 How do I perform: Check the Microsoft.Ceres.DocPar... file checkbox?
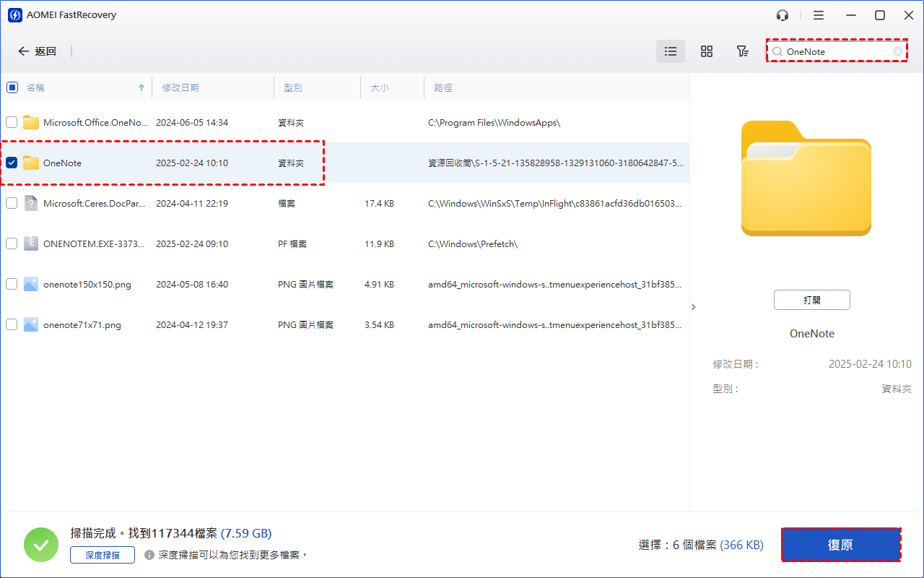coord(12,203)
